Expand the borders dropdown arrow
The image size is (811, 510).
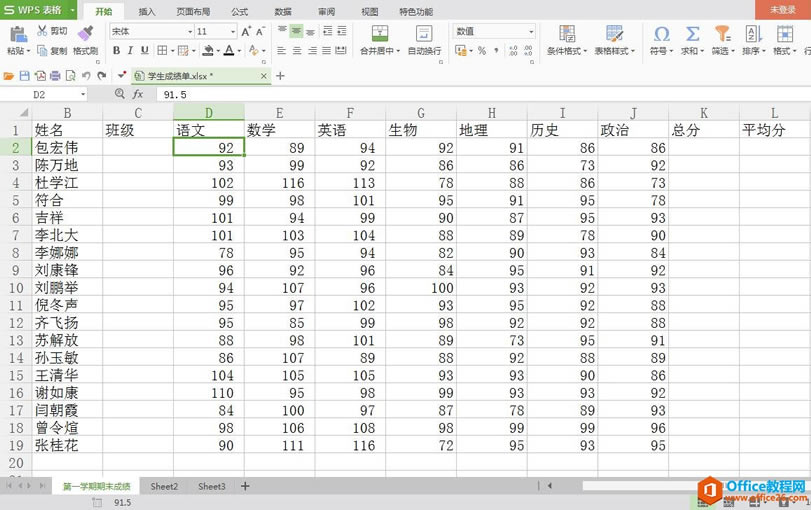coord(172,51)
